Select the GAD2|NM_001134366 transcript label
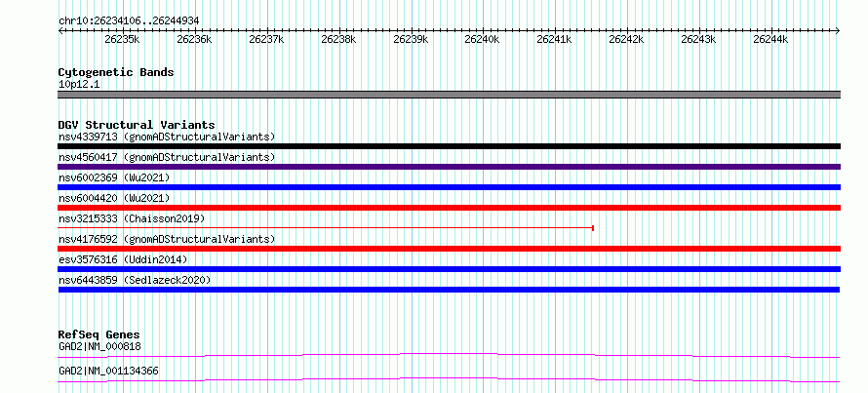868x393 pixels. 108,371
